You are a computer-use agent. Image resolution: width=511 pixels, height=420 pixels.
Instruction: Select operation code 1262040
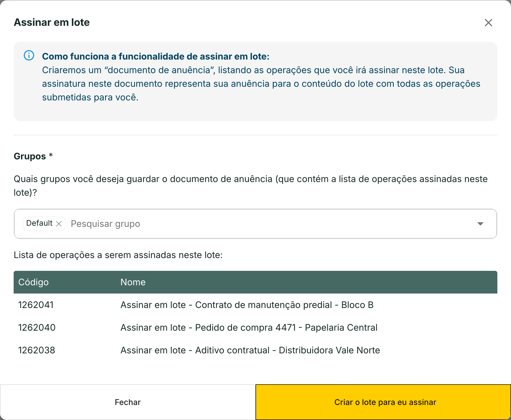point(37,328)
